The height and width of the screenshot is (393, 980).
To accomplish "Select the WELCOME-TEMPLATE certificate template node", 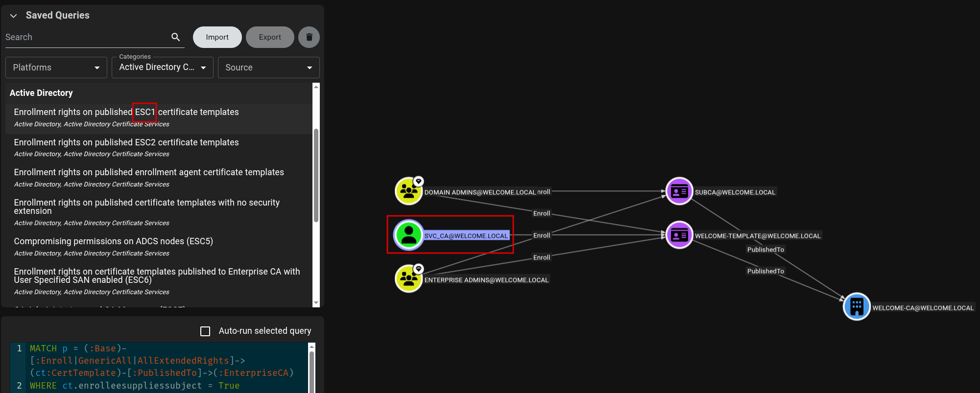I will coord(679,235).
